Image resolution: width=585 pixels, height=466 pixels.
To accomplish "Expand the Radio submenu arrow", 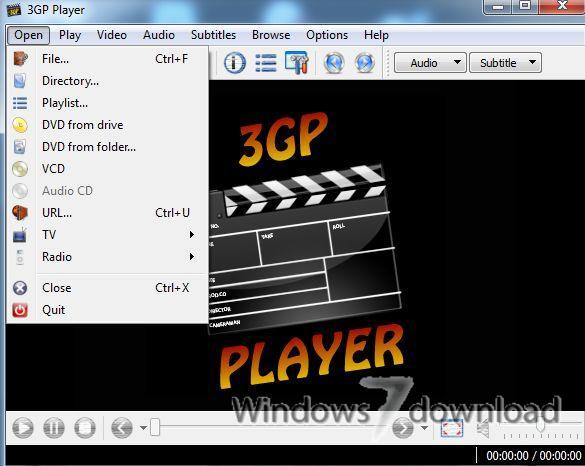I will click(x=191, y=257).
